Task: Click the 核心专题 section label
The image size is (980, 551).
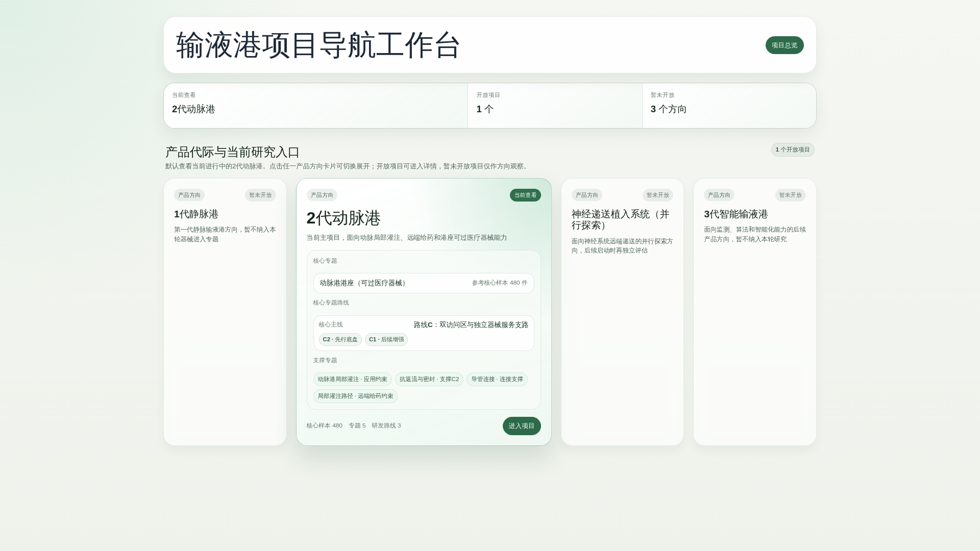Action: click(325, 261)
